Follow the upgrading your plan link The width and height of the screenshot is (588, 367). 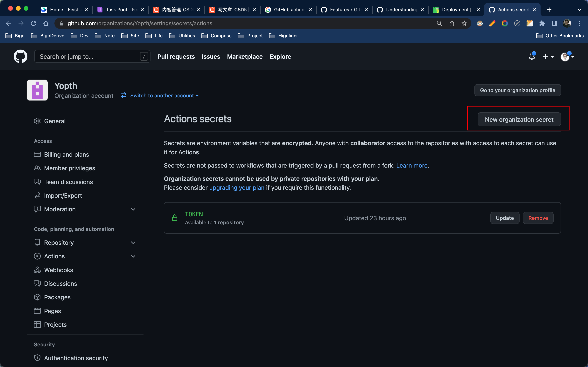point(236,187)
